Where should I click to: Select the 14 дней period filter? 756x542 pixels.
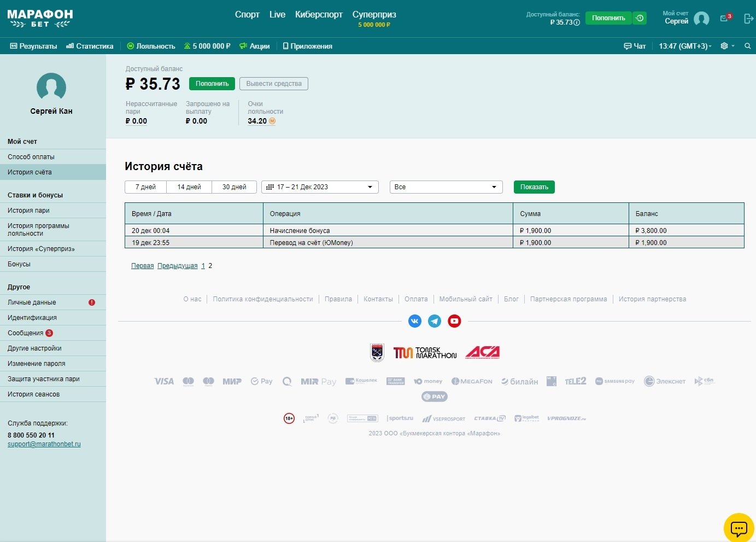pyautogui.click(x=189, y=187)
